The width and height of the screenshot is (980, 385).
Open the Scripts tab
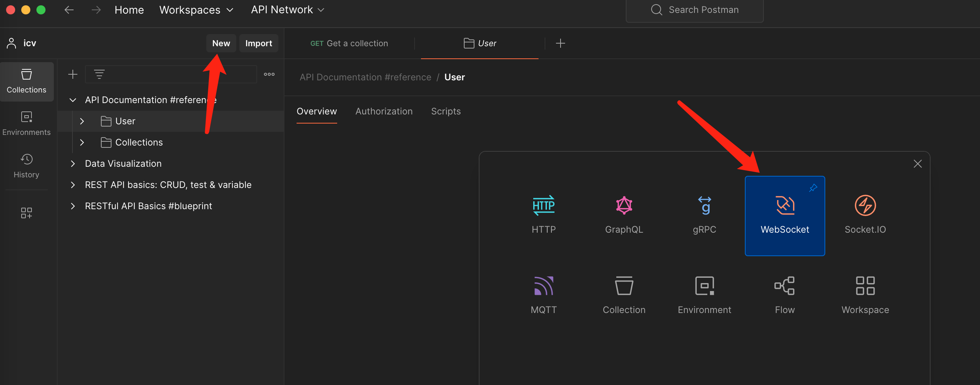pyautogui.click(x=446, y=111)
